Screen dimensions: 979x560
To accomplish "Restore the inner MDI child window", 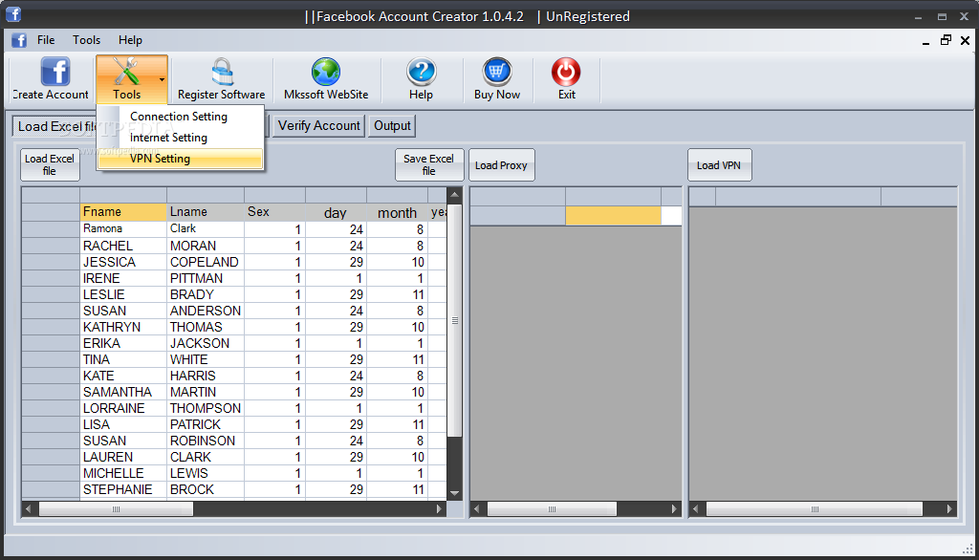I will pos(946,40).
